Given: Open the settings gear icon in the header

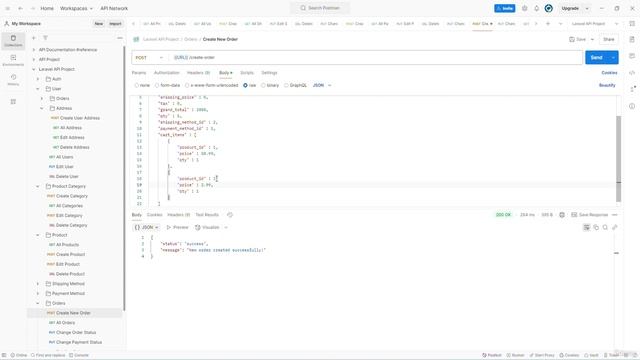Looking at the screenshot, I should point(524,8).
